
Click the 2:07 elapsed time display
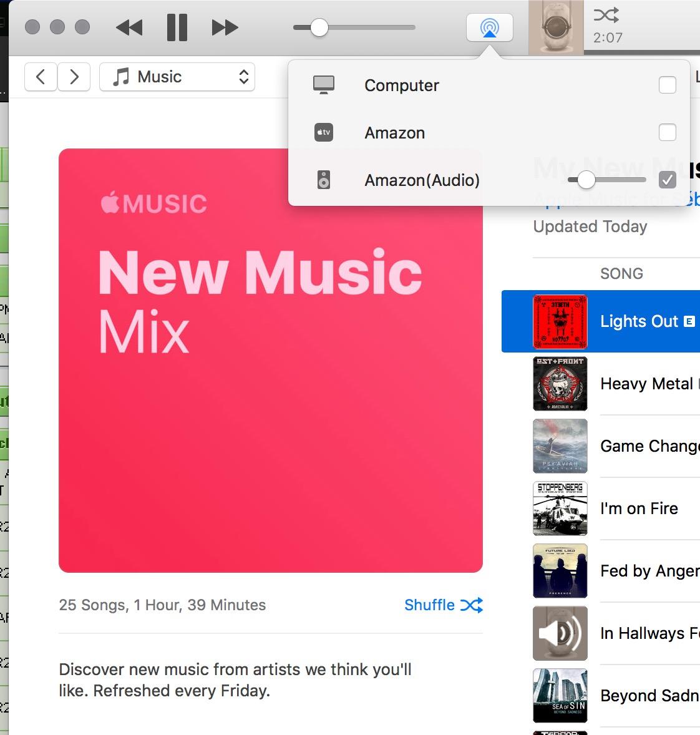(x=608, y=37)
